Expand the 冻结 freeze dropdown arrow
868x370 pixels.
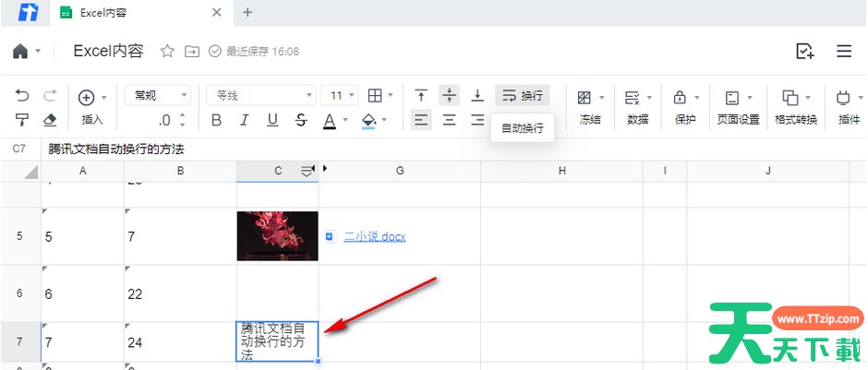(602, 98)
